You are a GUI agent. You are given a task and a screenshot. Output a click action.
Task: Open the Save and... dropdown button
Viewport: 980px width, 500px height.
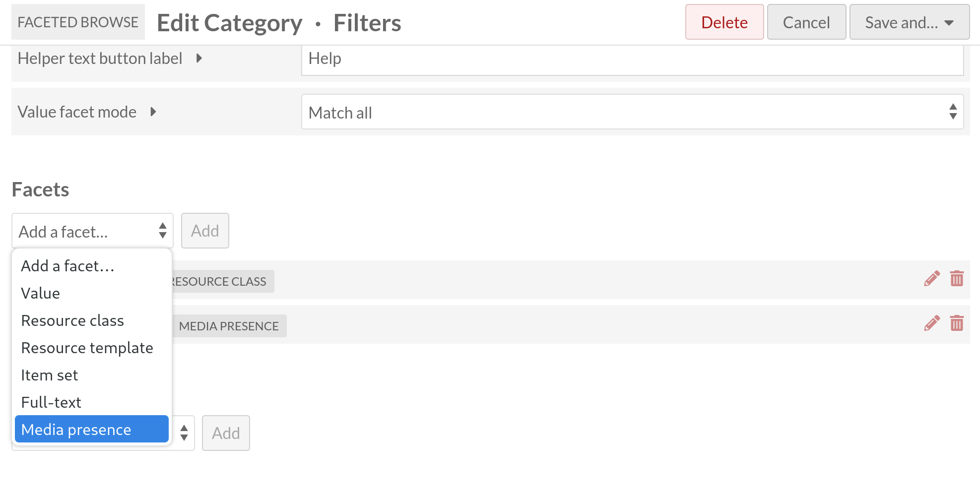point(909,22)
